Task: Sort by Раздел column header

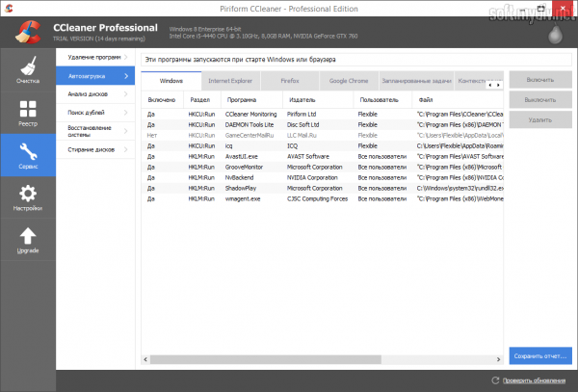Action: 202,100
